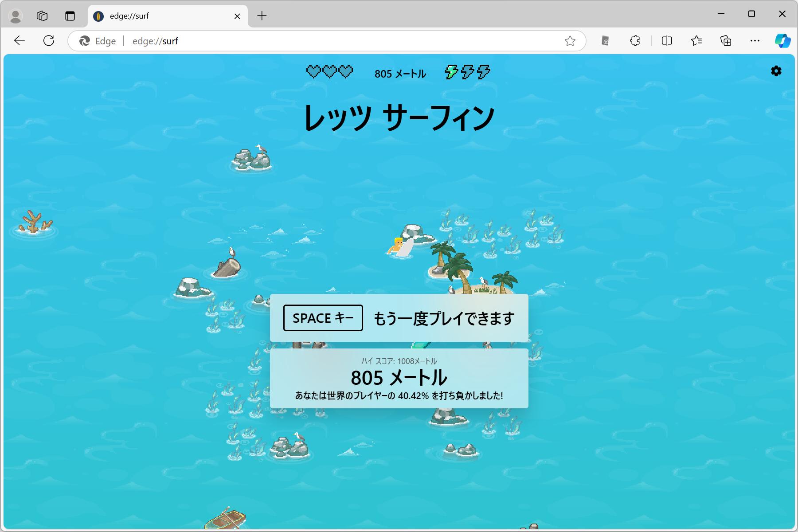
Task: Click the 40.42% players beaten message
Action: click(x=399, y=395)
